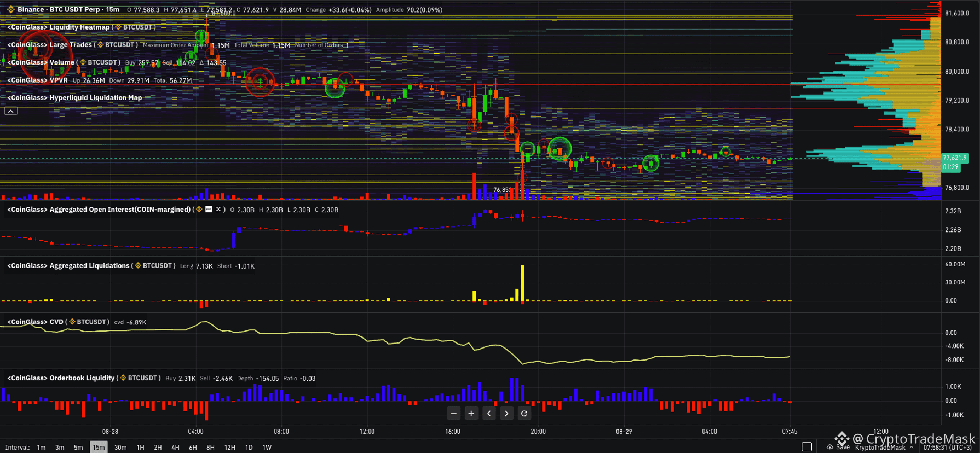Switch to the 12H interval
This screenshot has height=453, width=980.
point(230,448)
